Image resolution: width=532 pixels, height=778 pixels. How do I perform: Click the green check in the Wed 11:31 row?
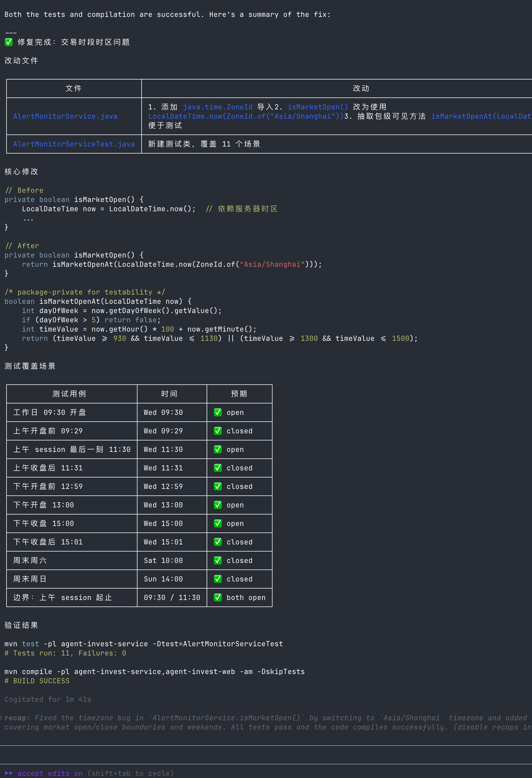pos(218,468)
